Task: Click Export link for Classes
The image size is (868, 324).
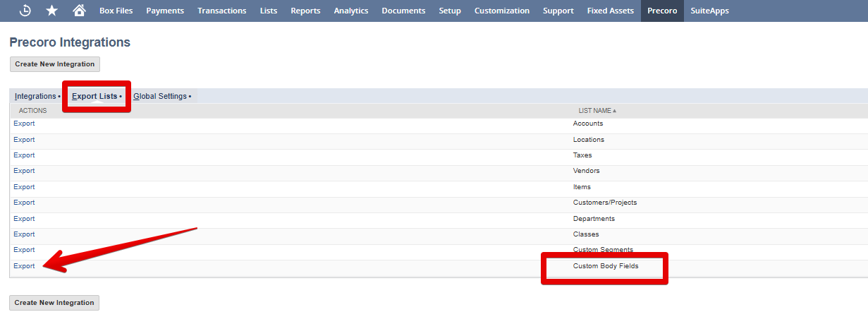Action: 24,234
